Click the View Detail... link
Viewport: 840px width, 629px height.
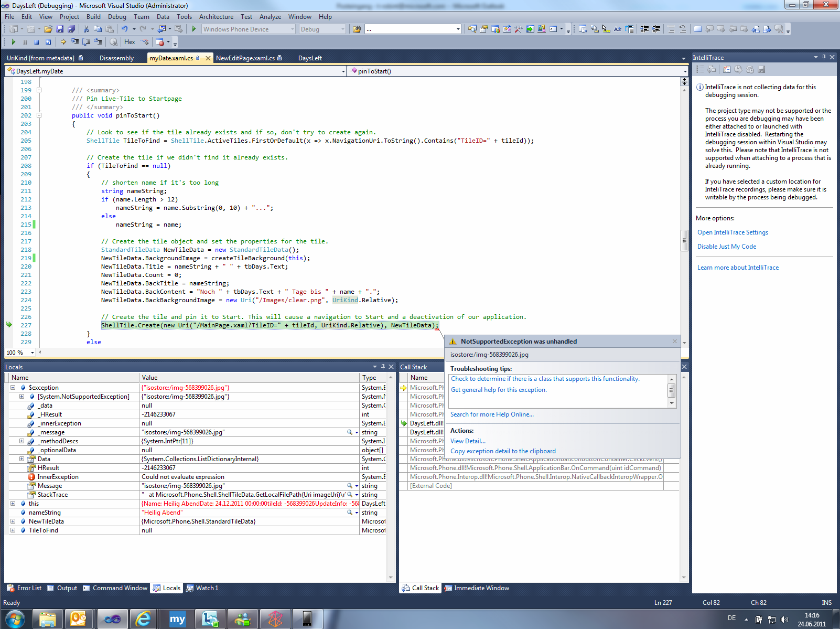tap(468, 441)
